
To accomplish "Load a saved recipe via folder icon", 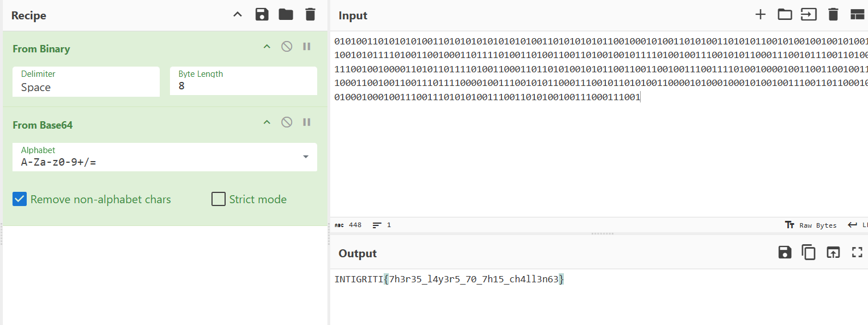I will tap(286, 15).
